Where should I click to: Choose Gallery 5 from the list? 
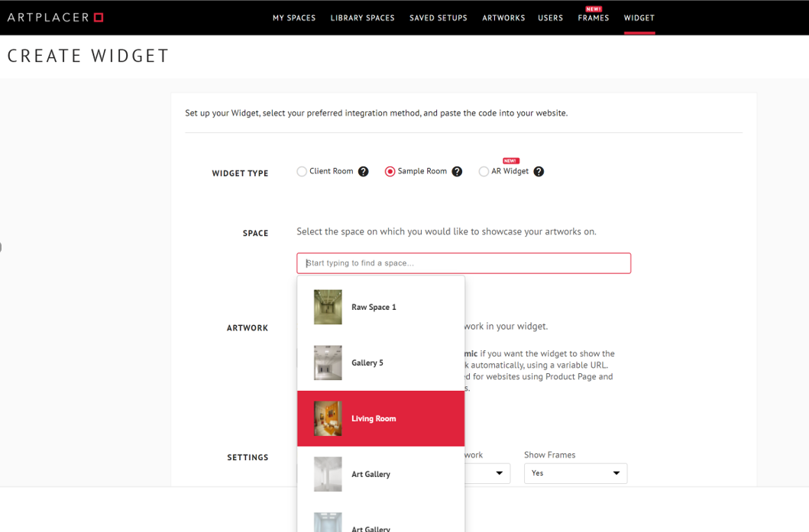[380, 363]
